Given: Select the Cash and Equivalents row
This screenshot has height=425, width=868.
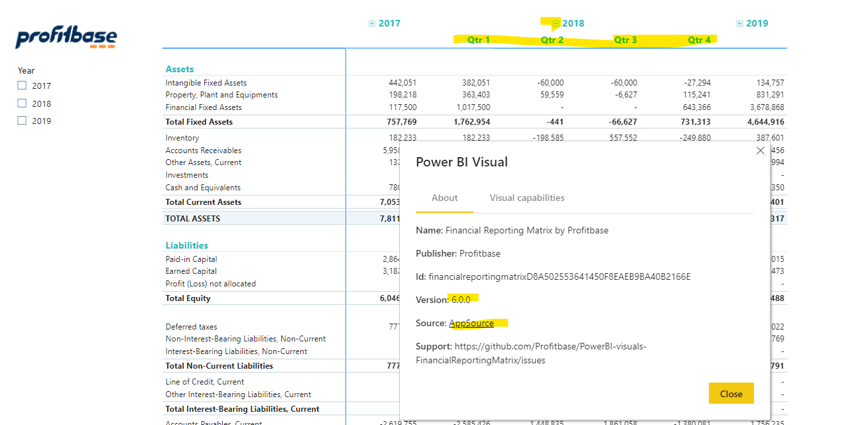Looking at the screenshot, I should pos(203,188).
